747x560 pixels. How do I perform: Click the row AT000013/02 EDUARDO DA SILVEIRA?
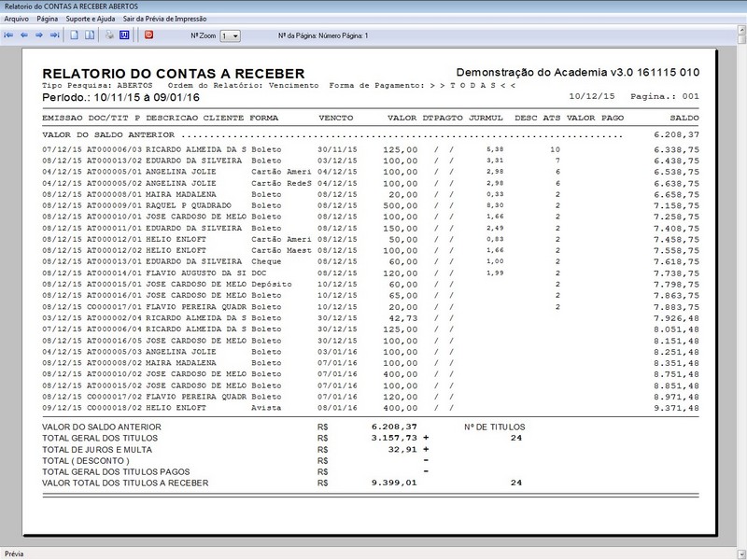(371, 161)
